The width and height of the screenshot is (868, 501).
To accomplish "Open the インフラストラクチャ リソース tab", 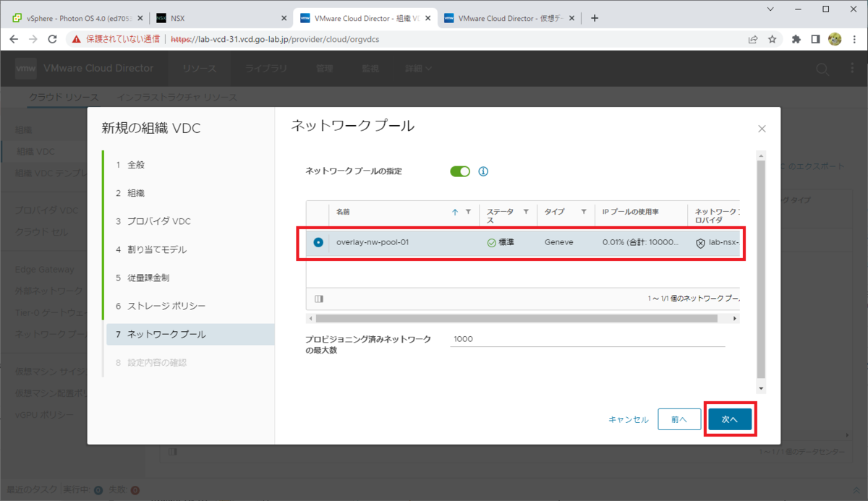I will pyautogui.click(x=177, y=97).
